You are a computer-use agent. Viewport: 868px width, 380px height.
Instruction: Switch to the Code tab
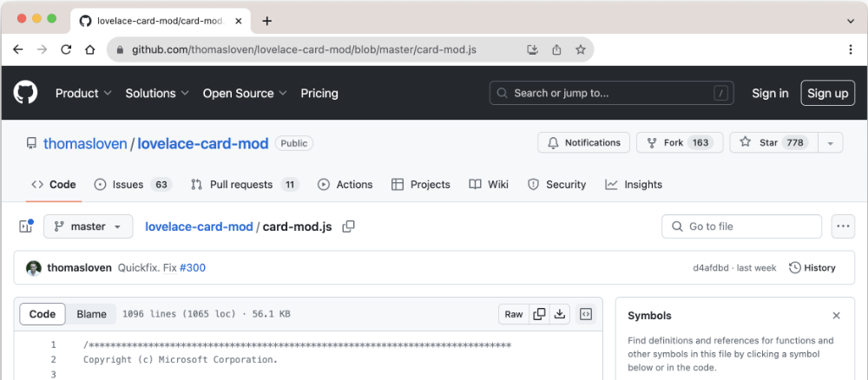tap(54, 185)
